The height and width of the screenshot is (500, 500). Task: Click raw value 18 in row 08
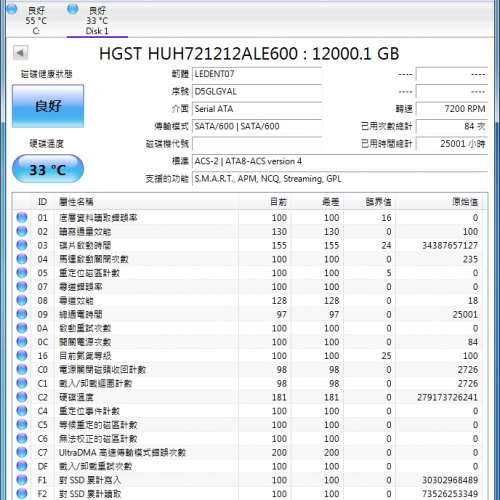(x=473, y=301)
